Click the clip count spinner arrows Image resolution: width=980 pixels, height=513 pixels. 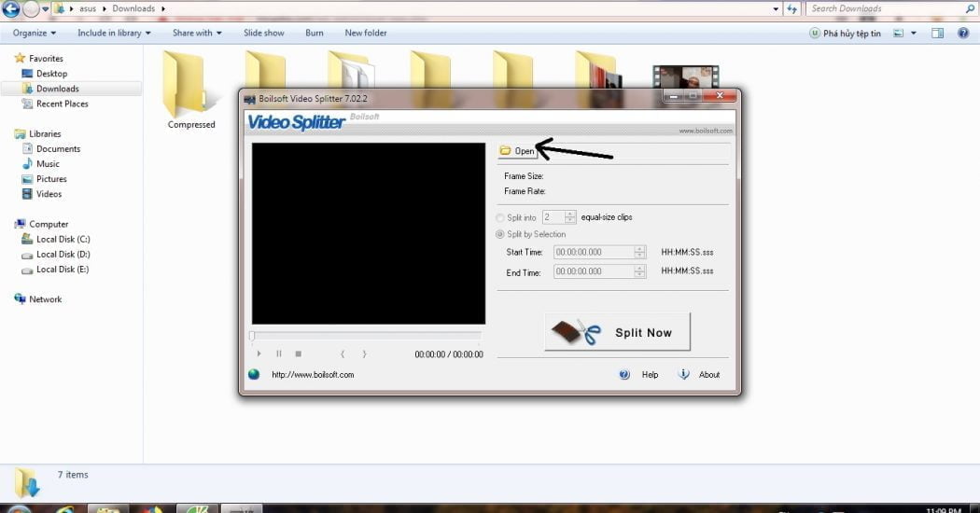pyautogui.click(x=570, y=216)
